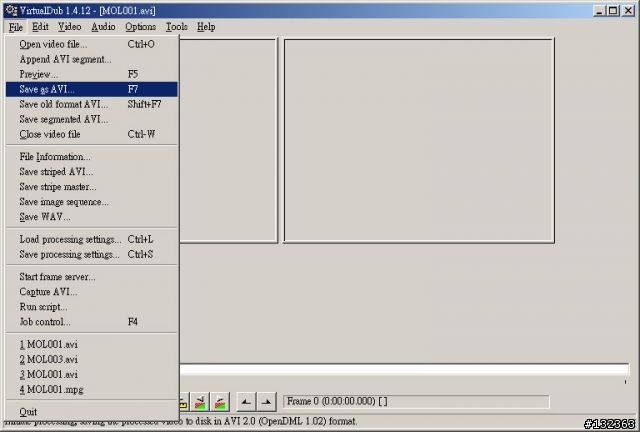This screenshot has width=640, height=432.
Task: Click the previous scene change button
Action: click(200, 402)
